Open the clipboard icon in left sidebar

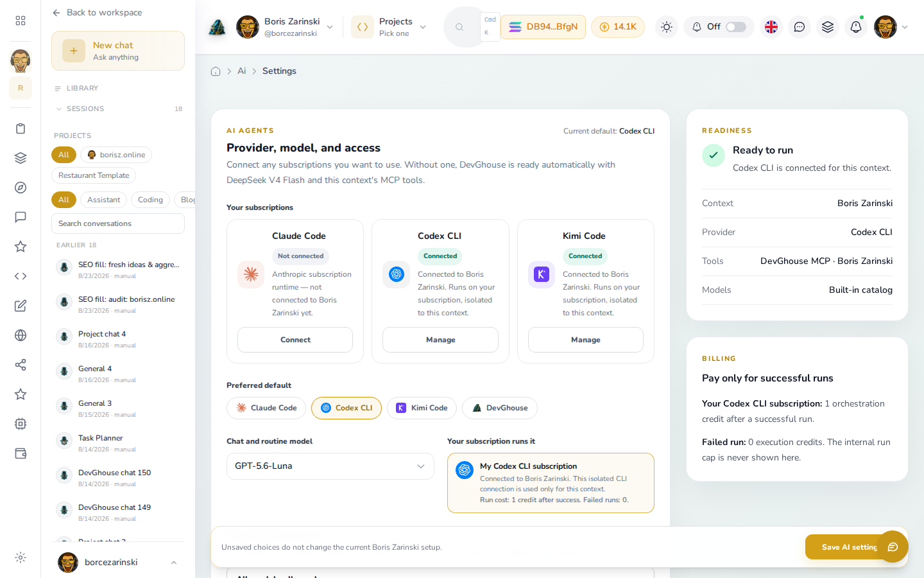click(x=21, y=128)
